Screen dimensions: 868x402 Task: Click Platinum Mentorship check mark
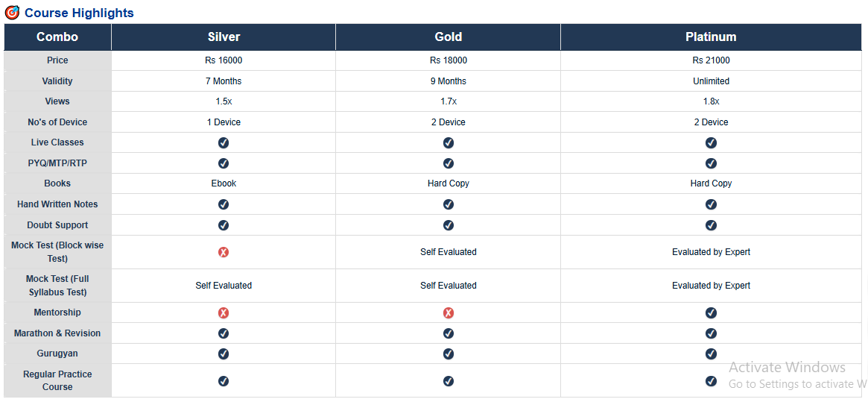(711, 313)
